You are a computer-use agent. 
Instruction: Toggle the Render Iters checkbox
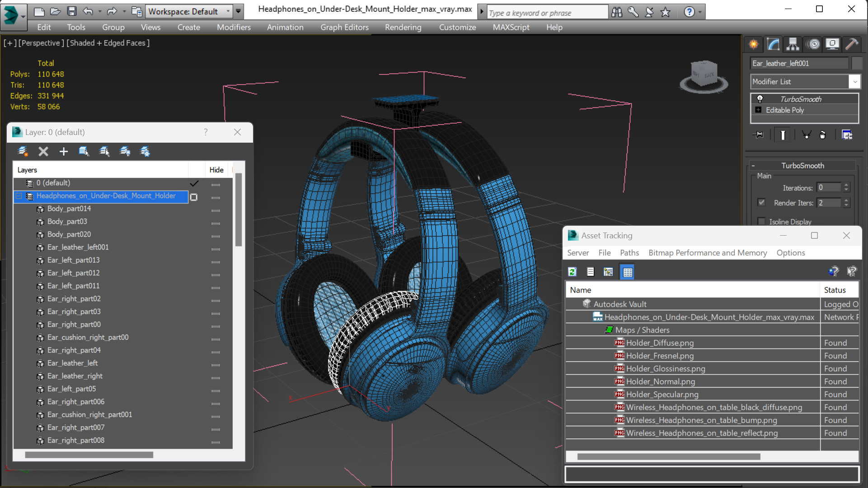click(761, 202)
